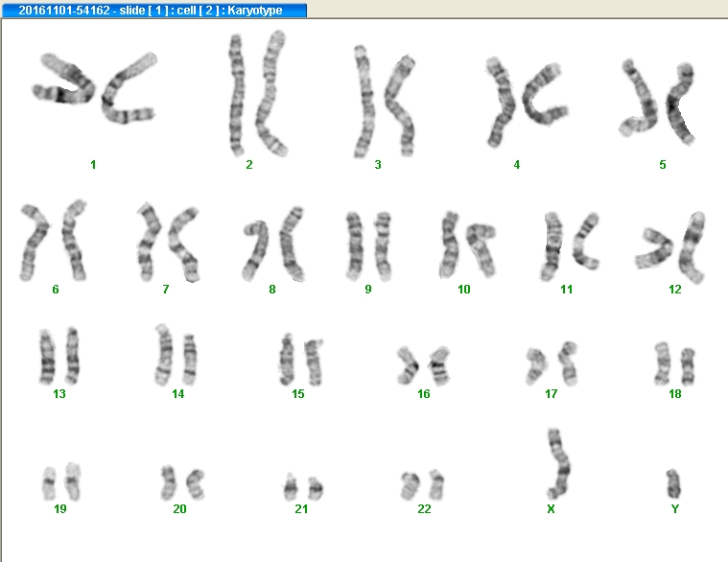Select the chromosome 19 pair
Image resolution: width=728 pixels, height=562 pixels.
(61, 481)
